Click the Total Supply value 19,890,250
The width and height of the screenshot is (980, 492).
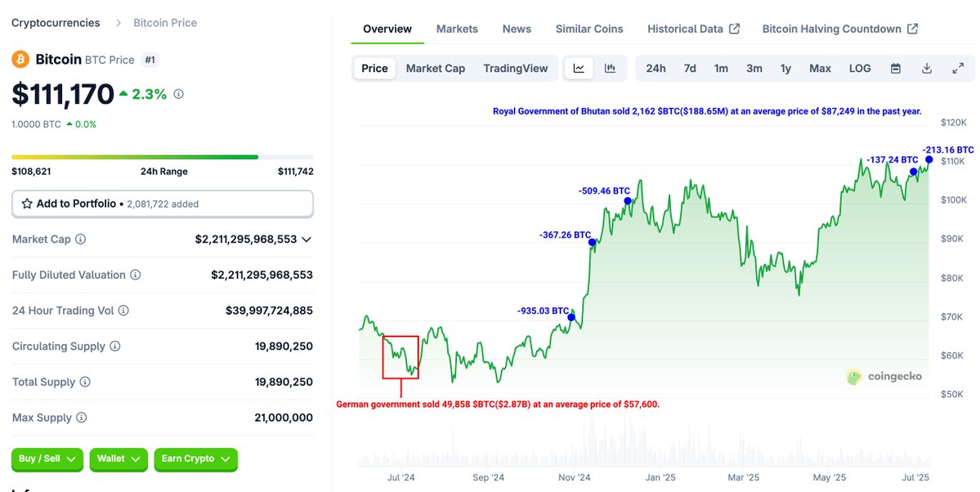click(x=284, y=382)
